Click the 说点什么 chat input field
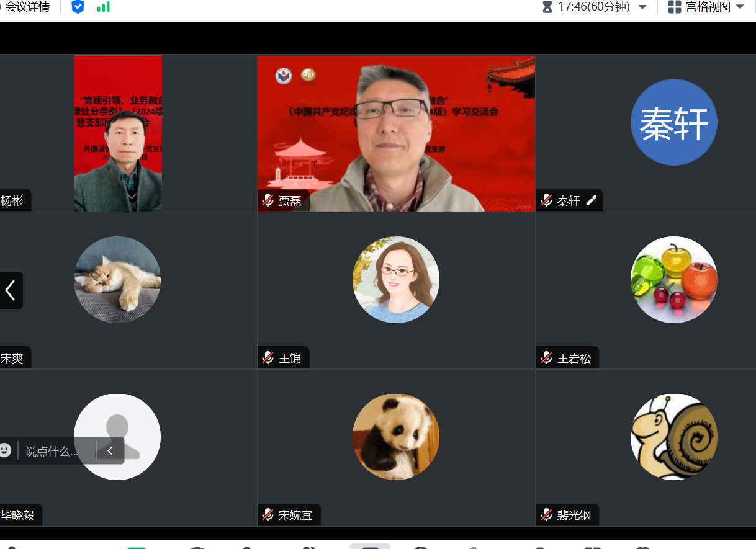Screen dimensions: 756x549 [x=53, y=451]
